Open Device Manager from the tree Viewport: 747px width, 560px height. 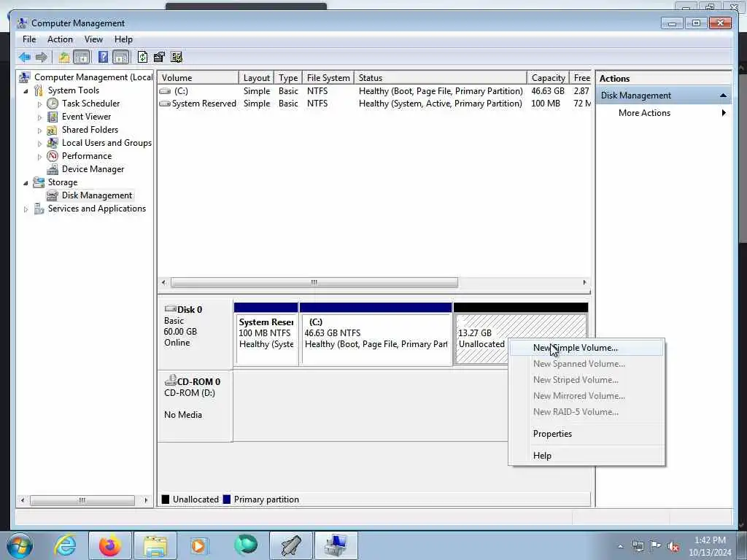point(93,169)
